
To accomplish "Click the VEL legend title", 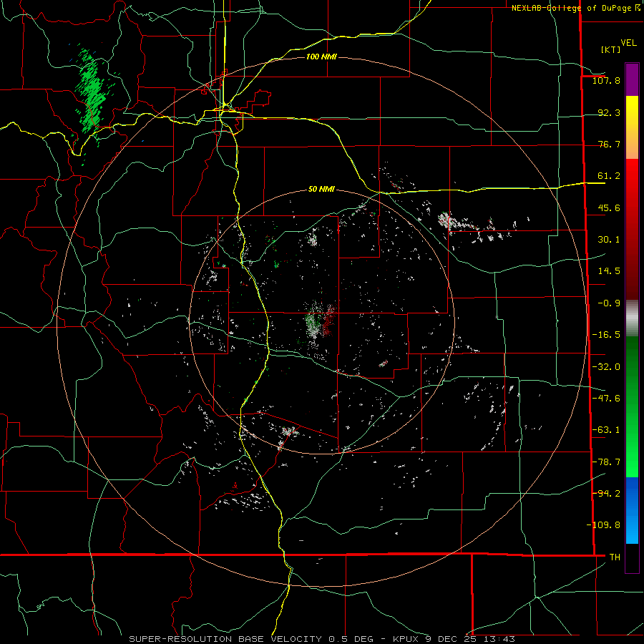I will tap(629, 42).
